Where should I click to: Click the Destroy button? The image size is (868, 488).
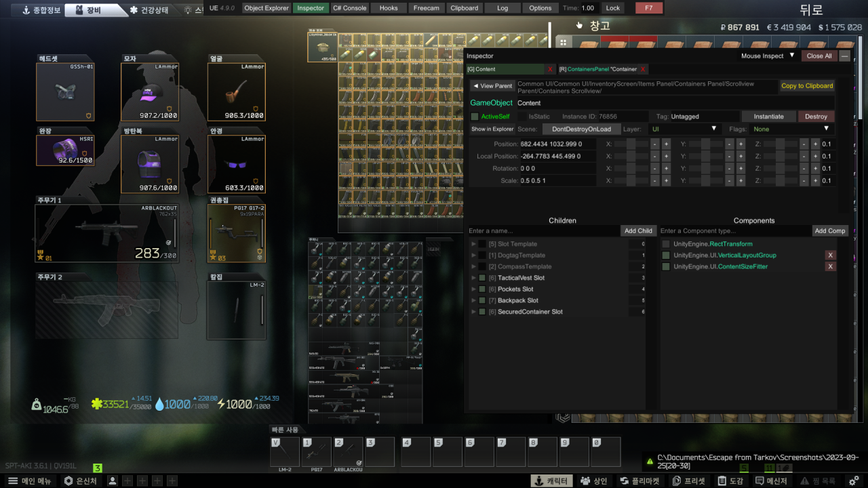pyautogui.click(x=816, y=117)
